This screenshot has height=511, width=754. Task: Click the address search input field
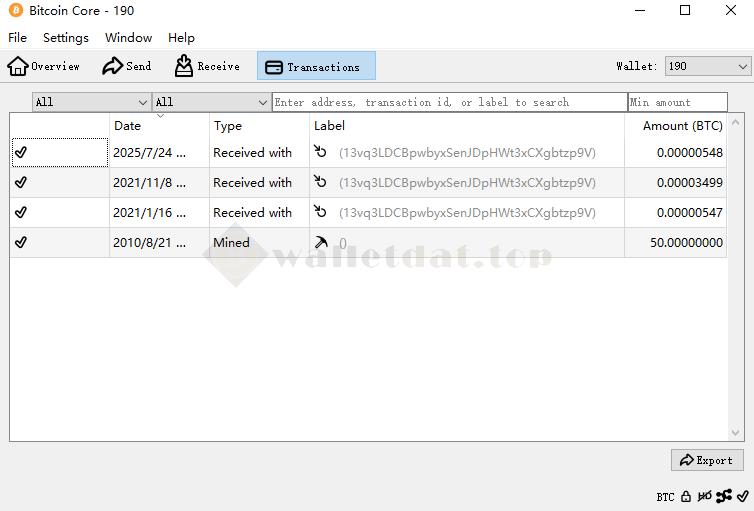(449, 102)
